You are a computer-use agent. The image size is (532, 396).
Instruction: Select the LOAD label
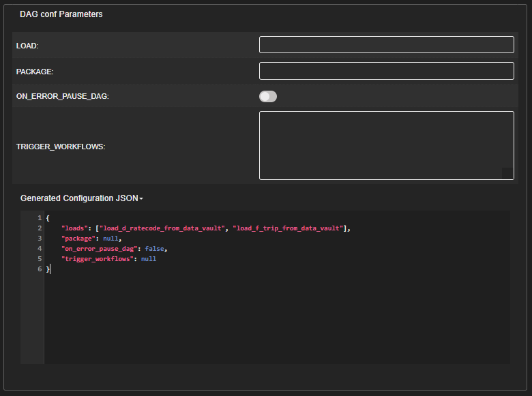click(27, 46)
